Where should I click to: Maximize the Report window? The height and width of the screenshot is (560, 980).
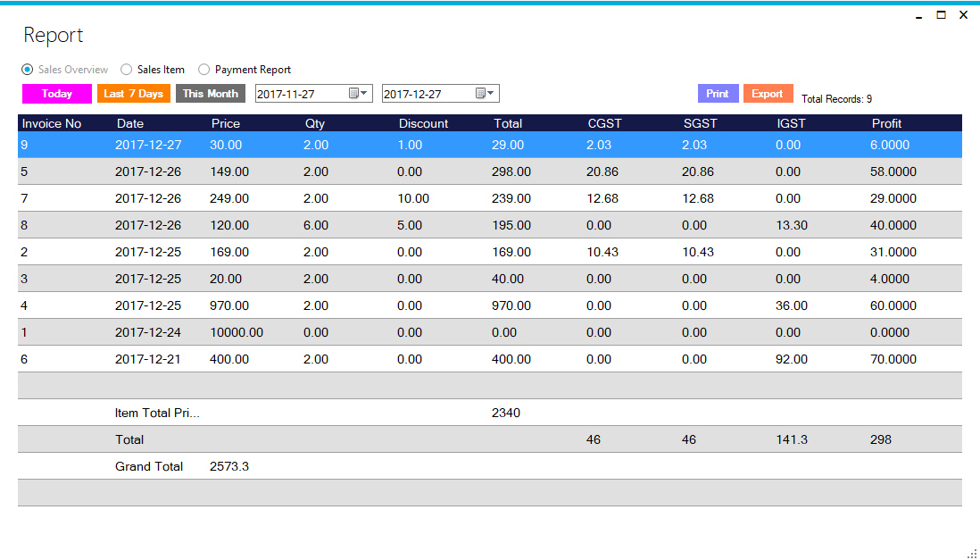pyautogui.click(x=942, y=15)
